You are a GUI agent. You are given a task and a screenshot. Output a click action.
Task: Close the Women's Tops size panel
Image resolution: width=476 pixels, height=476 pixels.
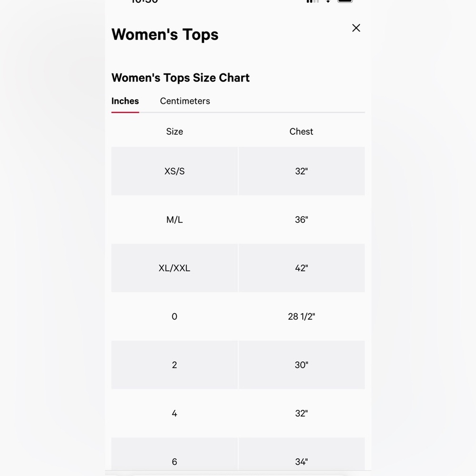tap(356, 28)
